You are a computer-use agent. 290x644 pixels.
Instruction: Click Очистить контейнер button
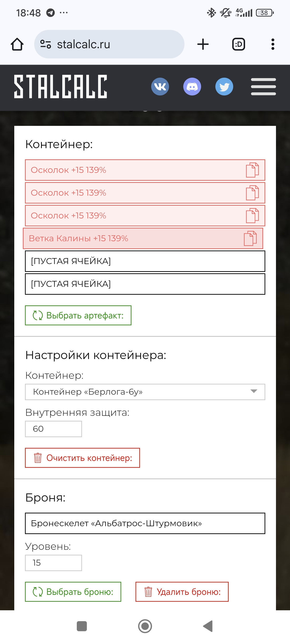click(82, 458)
